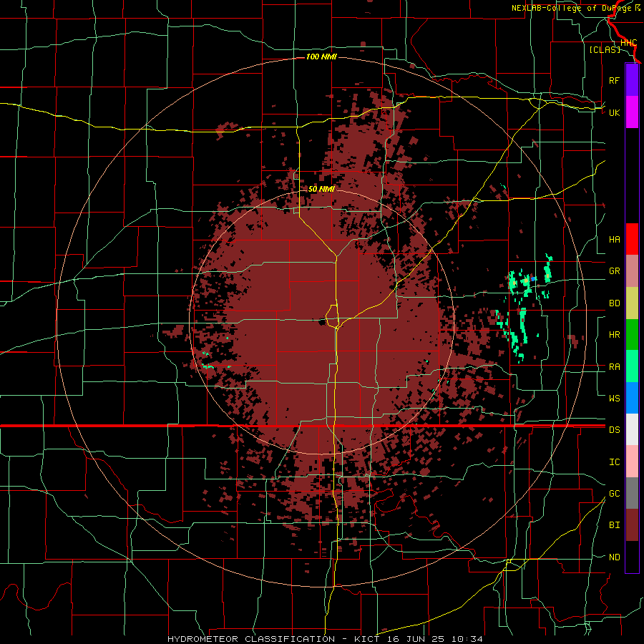644x644 pixels.
Task: Click the UK magenta legend swatch
Action: point(632,112)
